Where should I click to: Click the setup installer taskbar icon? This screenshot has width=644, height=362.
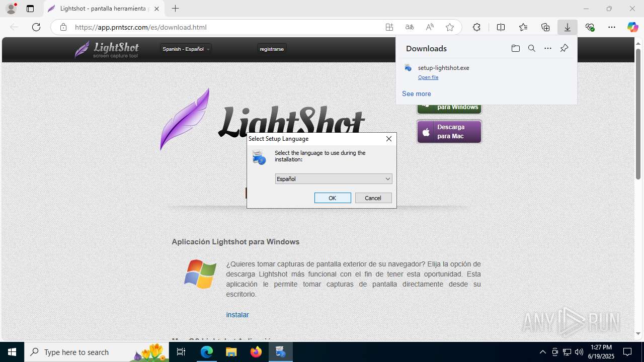280,352
